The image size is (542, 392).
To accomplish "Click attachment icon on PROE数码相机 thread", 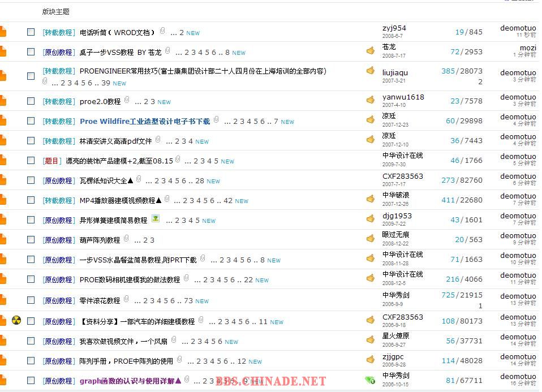I will [186, 278].
